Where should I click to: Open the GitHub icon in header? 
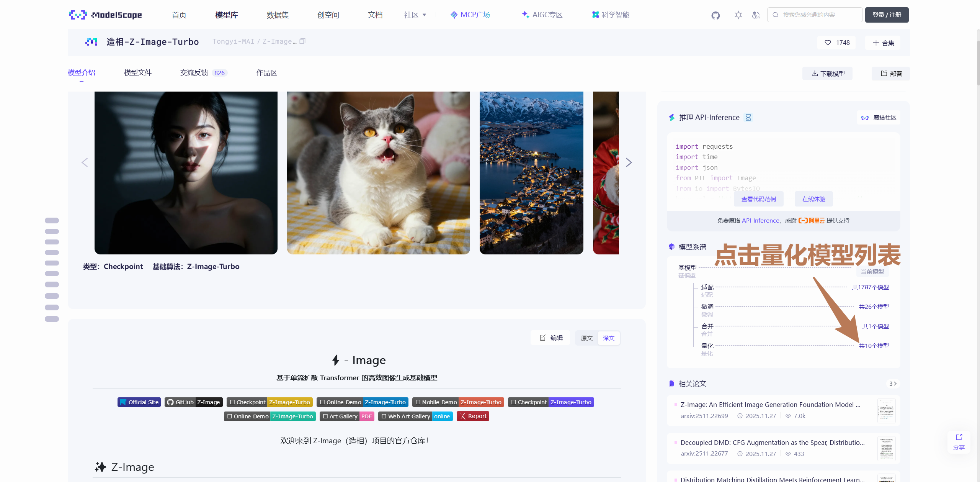click(x=715, y=15)
